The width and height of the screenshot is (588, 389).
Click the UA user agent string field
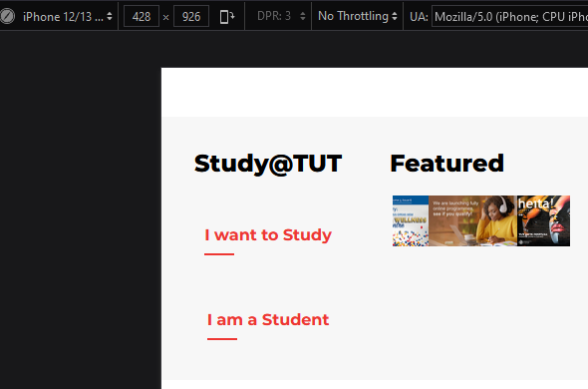pos(510,17)
